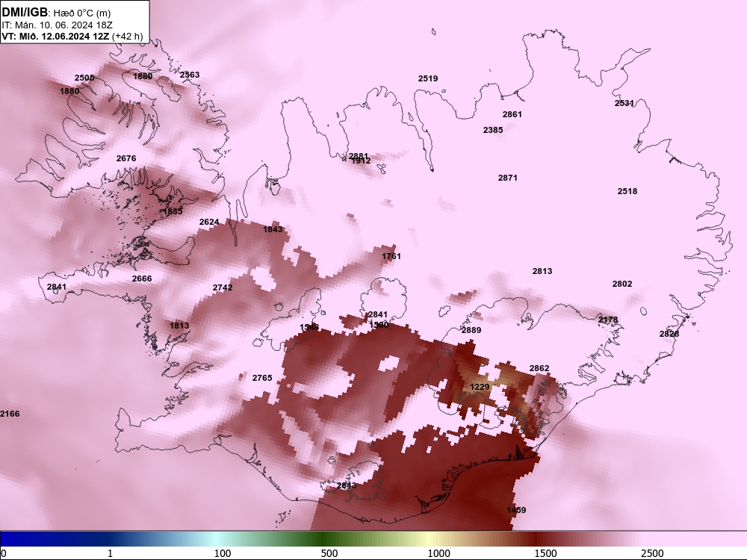Click the 2802 height value
The width and height of the screenshot is (747, 560).
coord(622,284)
